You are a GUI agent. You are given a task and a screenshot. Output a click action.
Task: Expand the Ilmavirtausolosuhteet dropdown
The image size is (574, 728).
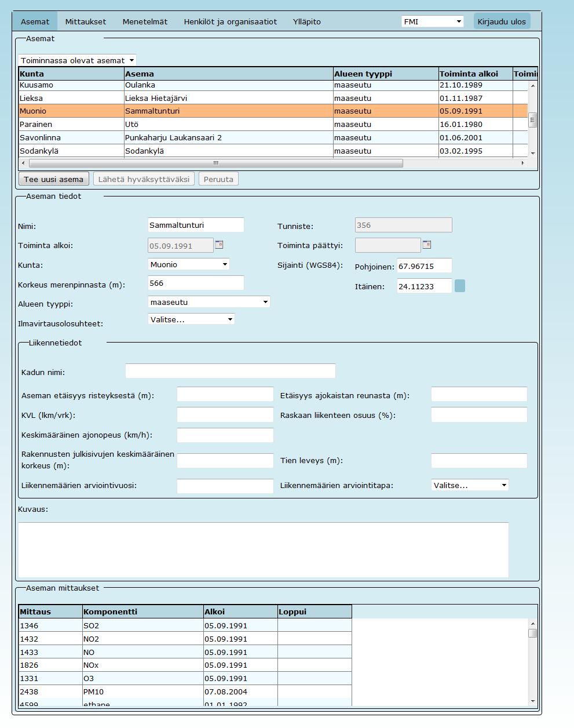(192, 319)
